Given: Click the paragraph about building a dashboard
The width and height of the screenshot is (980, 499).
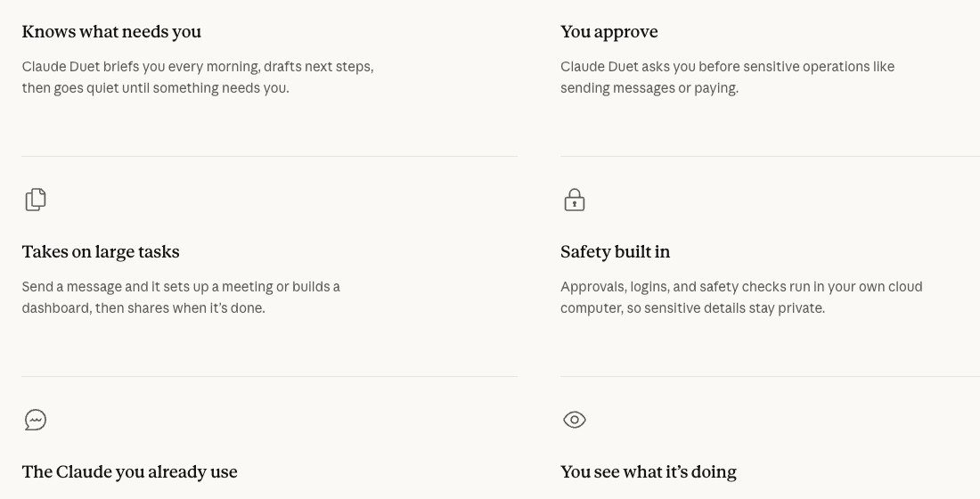Looking at the screenshot, I should tap(181, 298).
